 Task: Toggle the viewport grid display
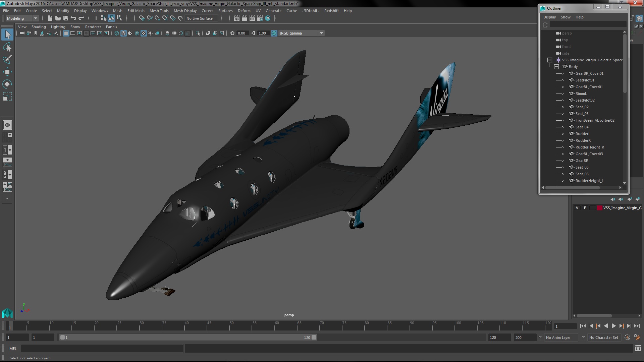pyautogui.click(x=66, y=33)
